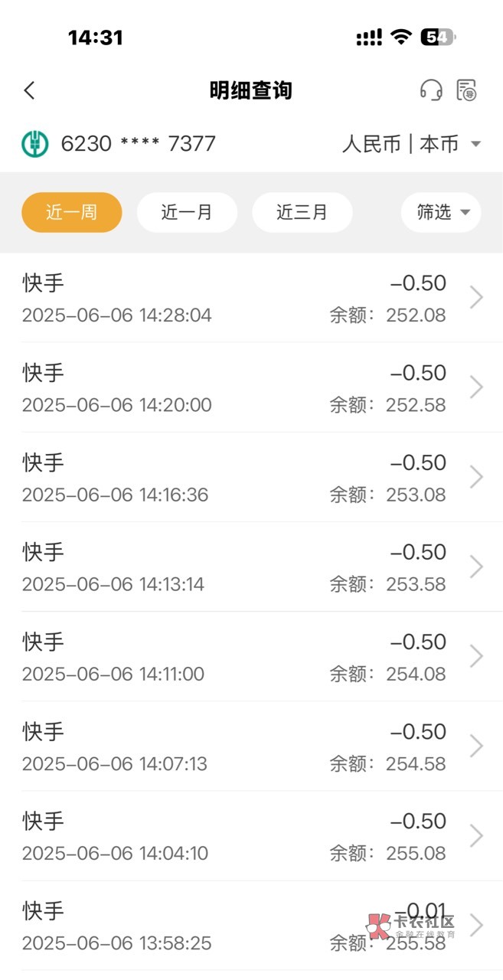The image size is (503, 980).
Task: Open the statement receipt icon
Action: [x=467, y=90]
